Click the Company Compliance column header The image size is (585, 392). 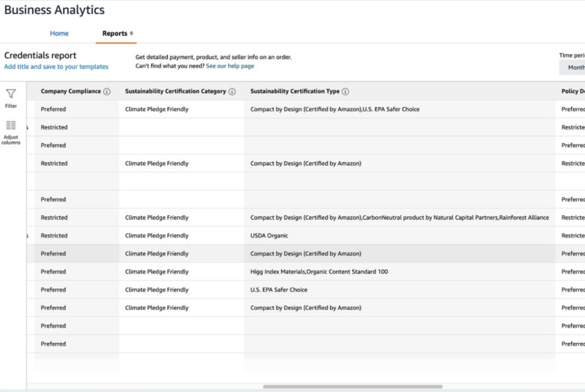(71, 91)
